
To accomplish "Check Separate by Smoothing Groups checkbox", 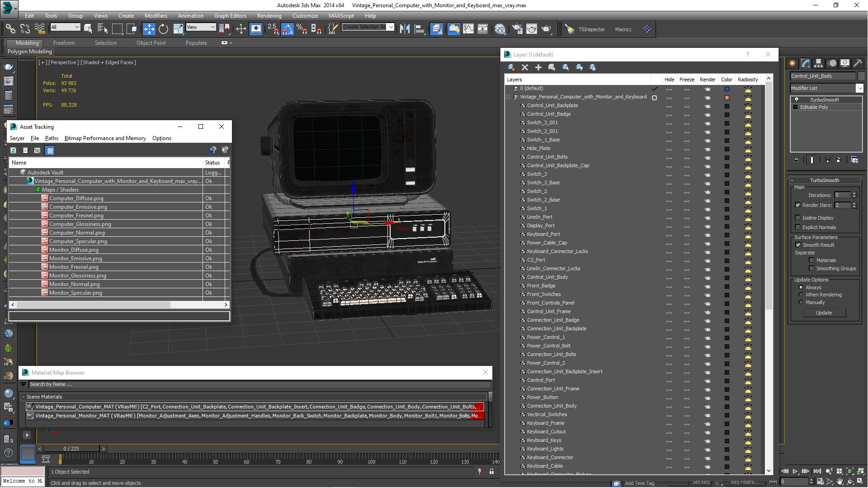I will point(812,268).
